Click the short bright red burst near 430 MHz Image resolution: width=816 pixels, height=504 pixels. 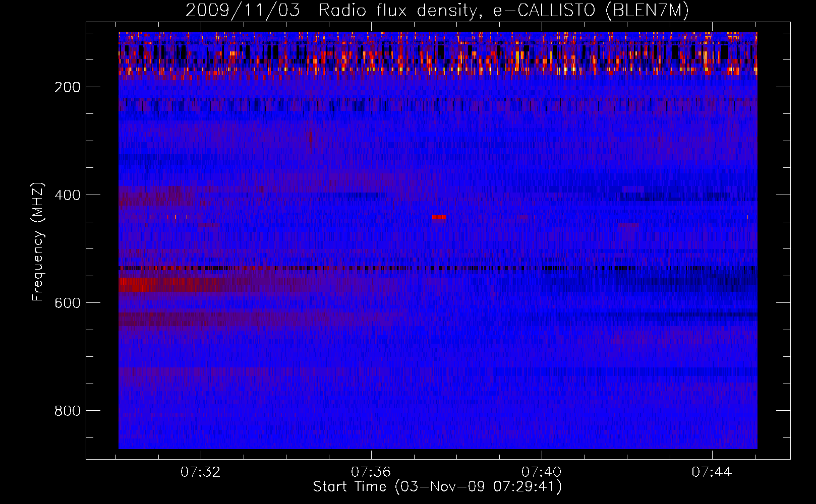click(439, 217)
